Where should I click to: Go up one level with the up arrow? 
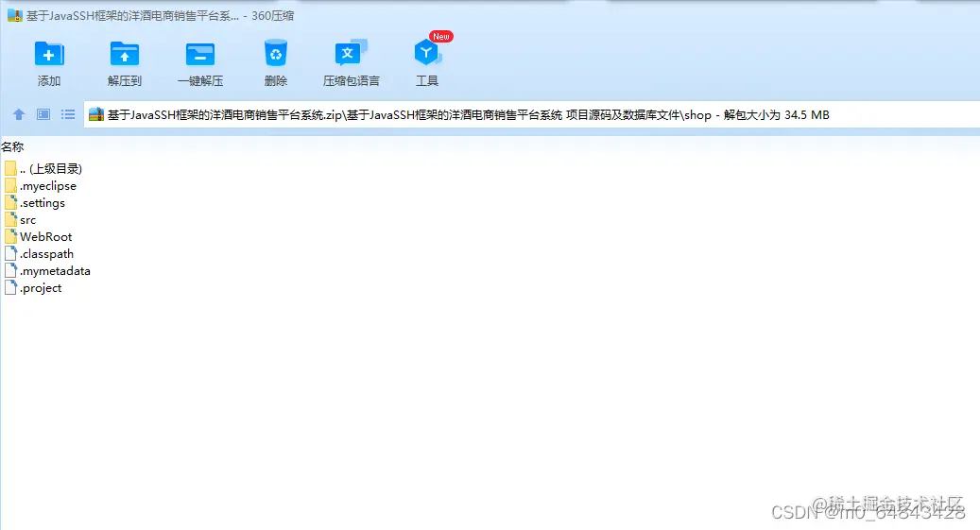pyautogui.click(x=19, y=114)
